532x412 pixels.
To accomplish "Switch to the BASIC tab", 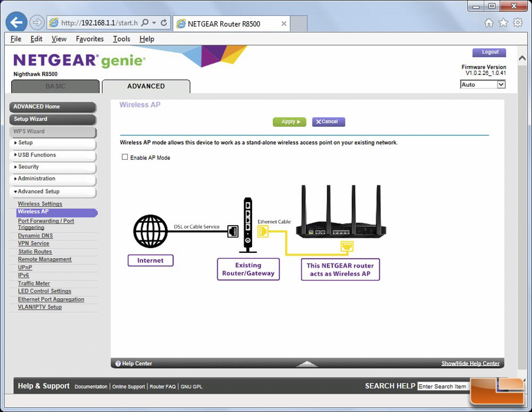I will tap(55, 86).
